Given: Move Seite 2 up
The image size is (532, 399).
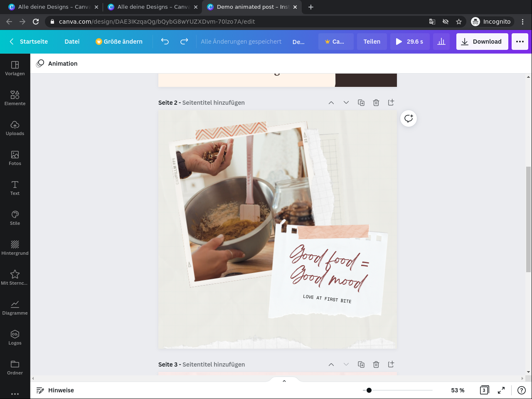Looking at the screenshot, I should 331,103.
